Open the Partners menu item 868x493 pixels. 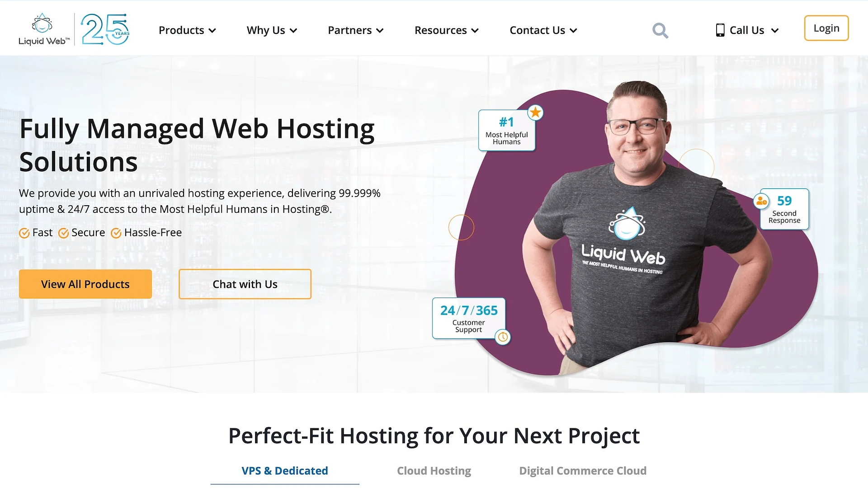[x=355, y=30]
